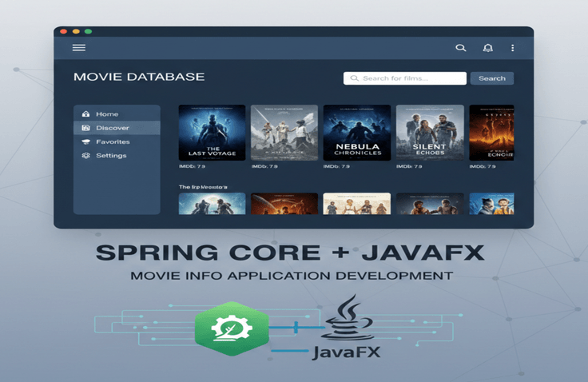Click the red close window button
Image resolution: width=588 pixels, height=382 pixels.
[64, 31]
